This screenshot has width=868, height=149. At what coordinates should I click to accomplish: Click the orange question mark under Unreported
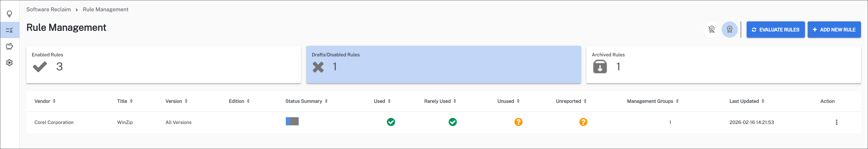(583, 122)
